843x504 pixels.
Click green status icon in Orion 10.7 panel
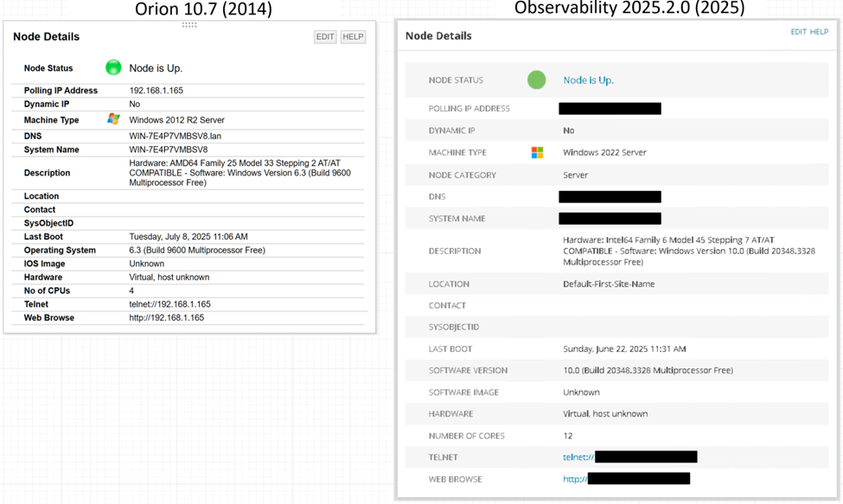113,67
